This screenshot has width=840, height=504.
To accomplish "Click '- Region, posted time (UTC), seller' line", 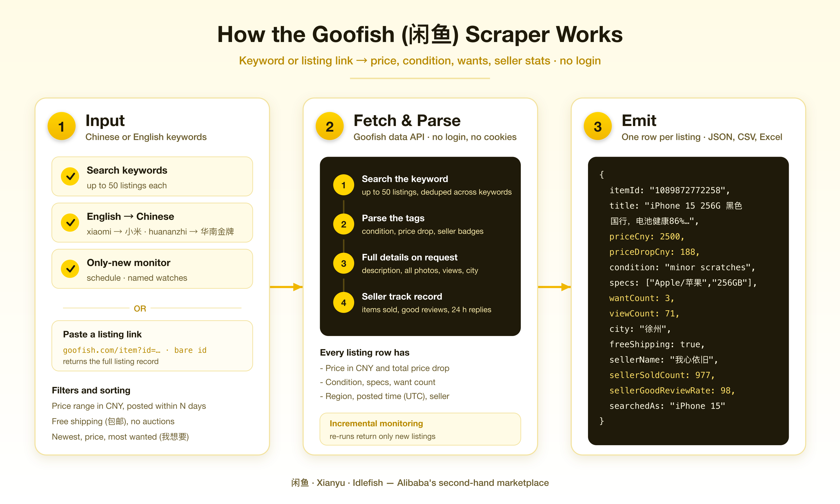I will [384, 396].
